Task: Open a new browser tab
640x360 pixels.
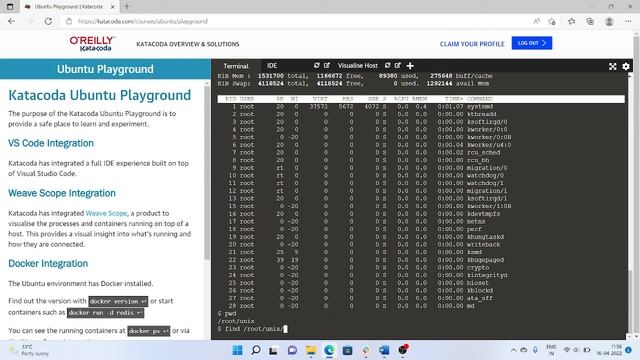Action: 127,7
